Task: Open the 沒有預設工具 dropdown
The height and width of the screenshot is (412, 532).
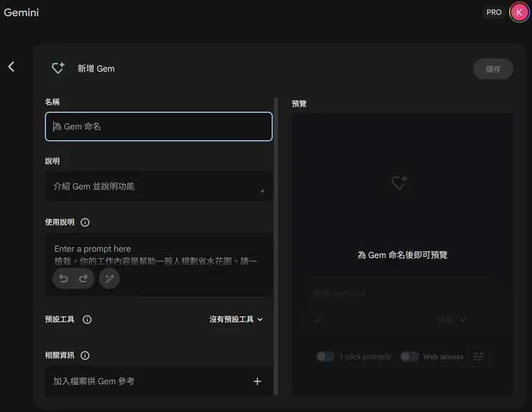Action: click(x=236, y=319)
